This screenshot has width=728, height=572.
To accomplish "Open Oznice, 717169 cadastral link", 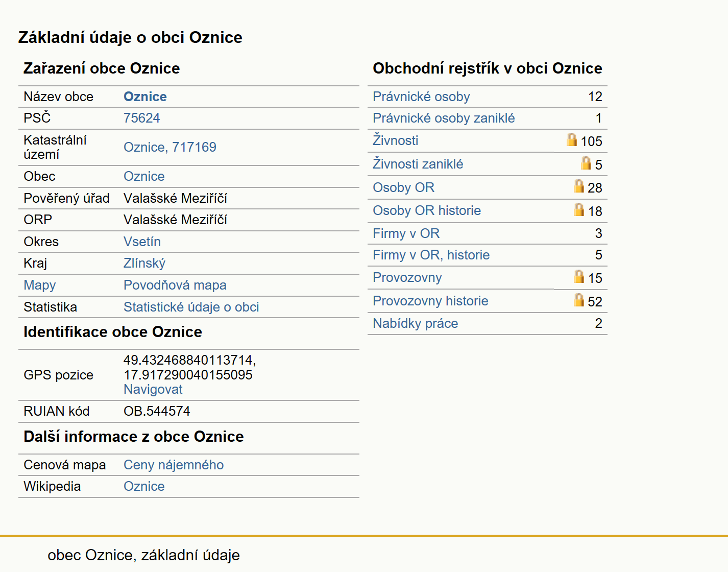I will coord(169,147).
